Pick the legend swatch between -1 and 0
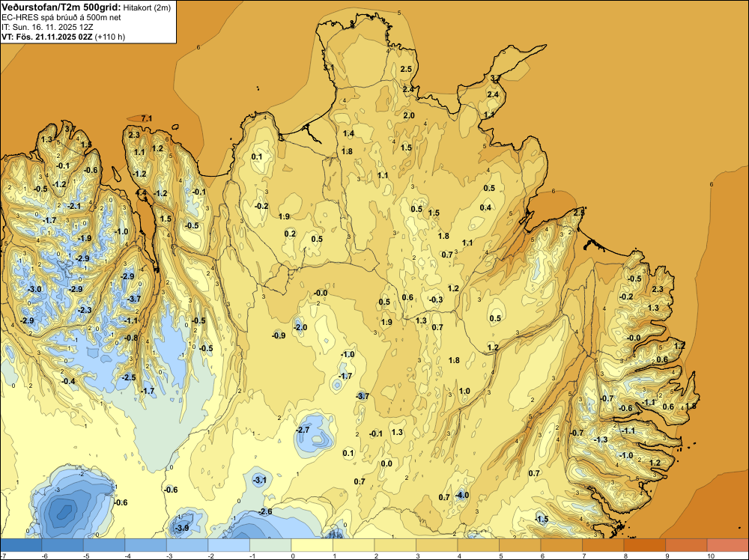This screenshot has width=749, height=560. tap(270, 545)
